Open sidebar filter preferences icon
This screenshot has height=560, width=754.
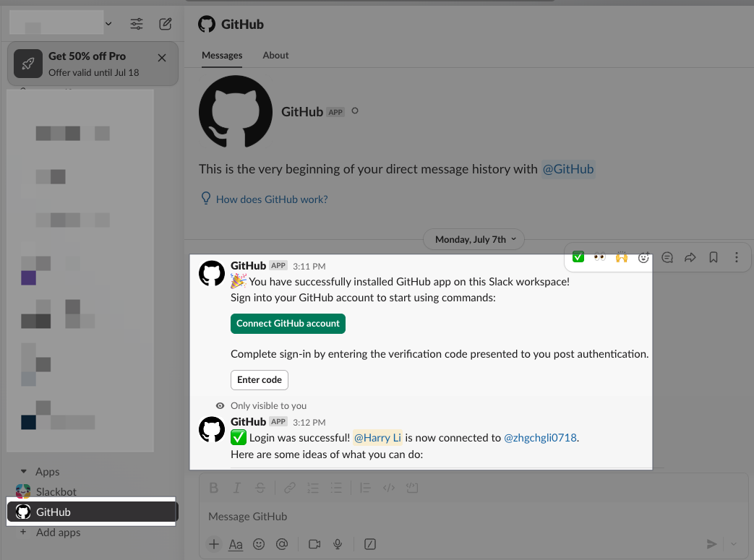(x=137, y=24)
